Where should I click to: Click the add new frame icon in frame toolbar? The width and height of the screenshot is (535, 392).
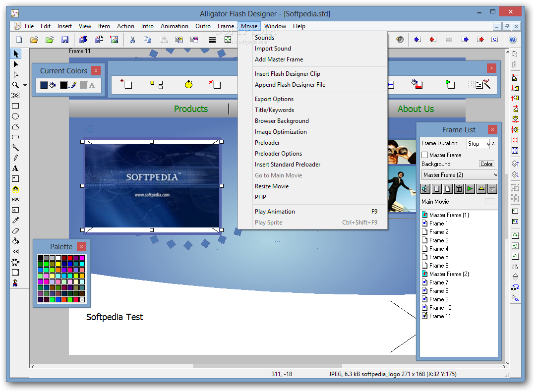[126, 84]
